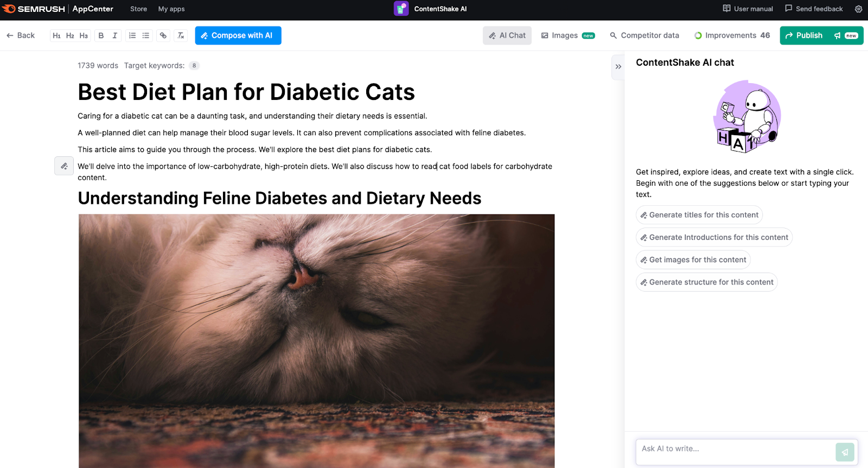Apply Heading 2 formatting
This screenshot has height=468, width=868.
click(x=70, y=36)
